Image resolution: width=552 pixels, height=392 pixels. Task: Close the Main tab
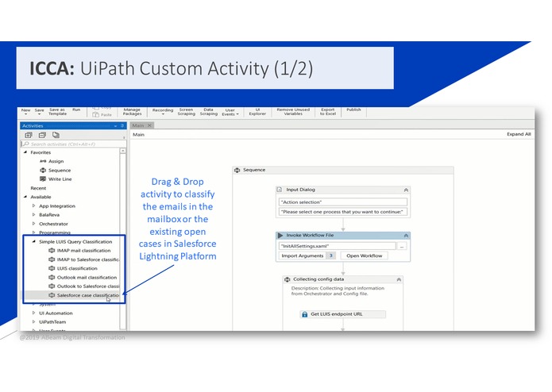click(x=149, y=125)
